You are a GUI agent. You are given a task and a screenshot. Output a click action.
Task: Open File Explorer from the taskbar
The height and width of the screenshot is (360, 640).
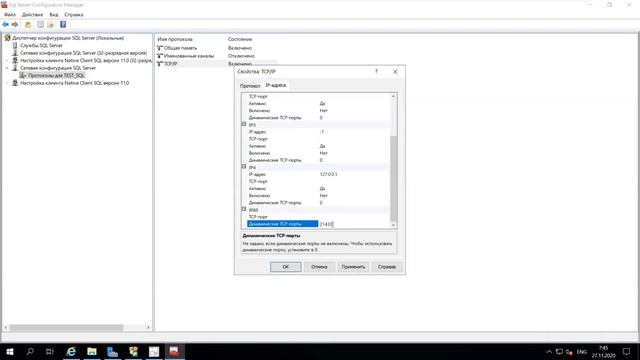point(92,351)
